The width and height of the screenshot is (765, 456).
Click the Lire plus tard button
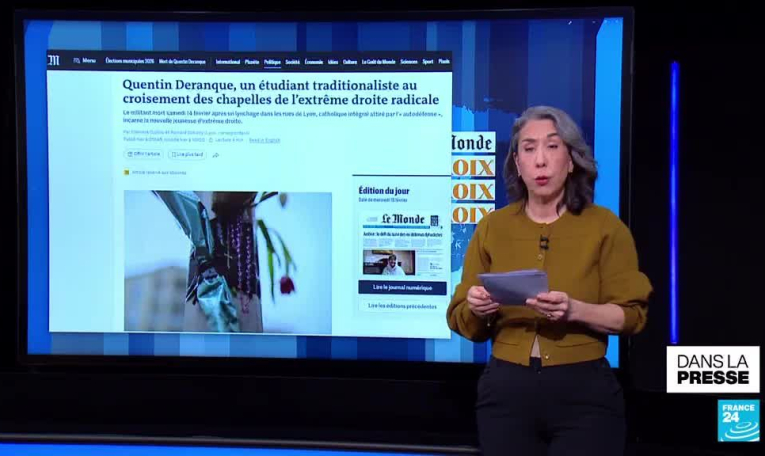(x=187, y=155)
